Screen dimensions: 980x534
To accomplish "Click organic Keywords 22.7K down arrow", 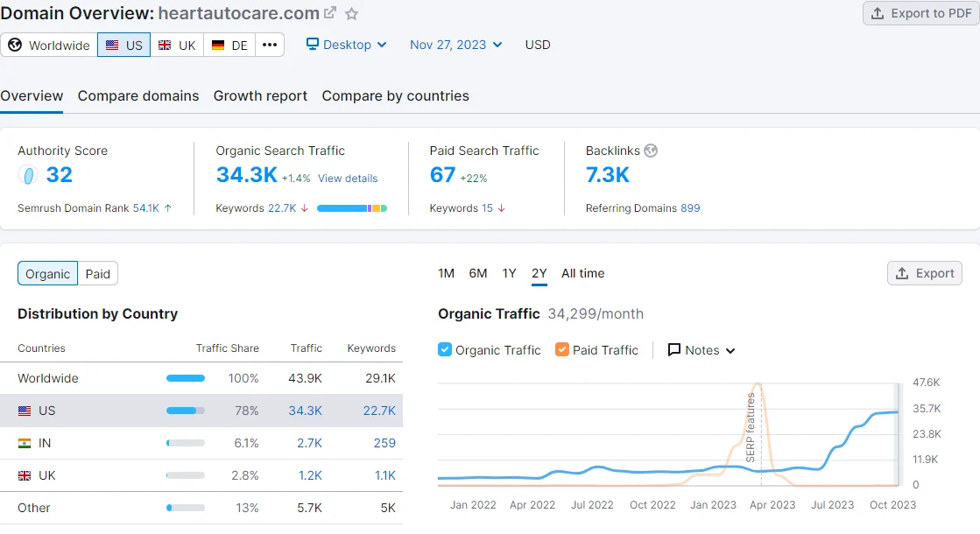I will click(305, 208).
